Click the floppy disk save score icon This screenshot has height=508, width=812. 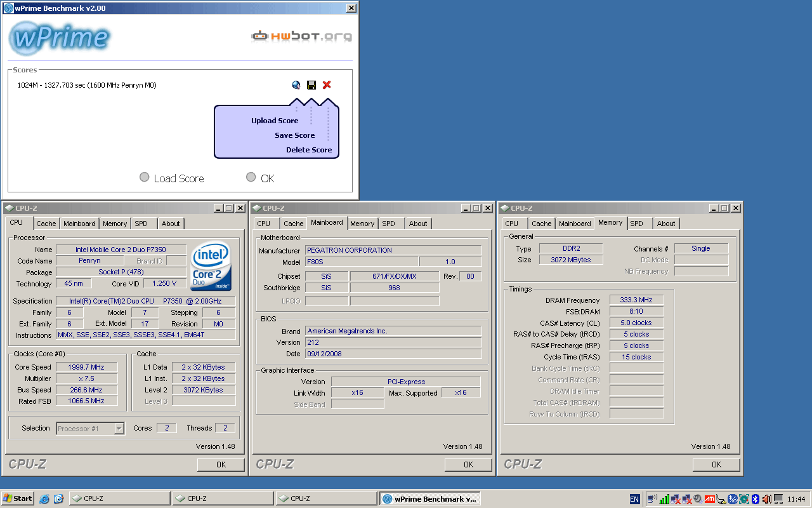tap(311, 85)
